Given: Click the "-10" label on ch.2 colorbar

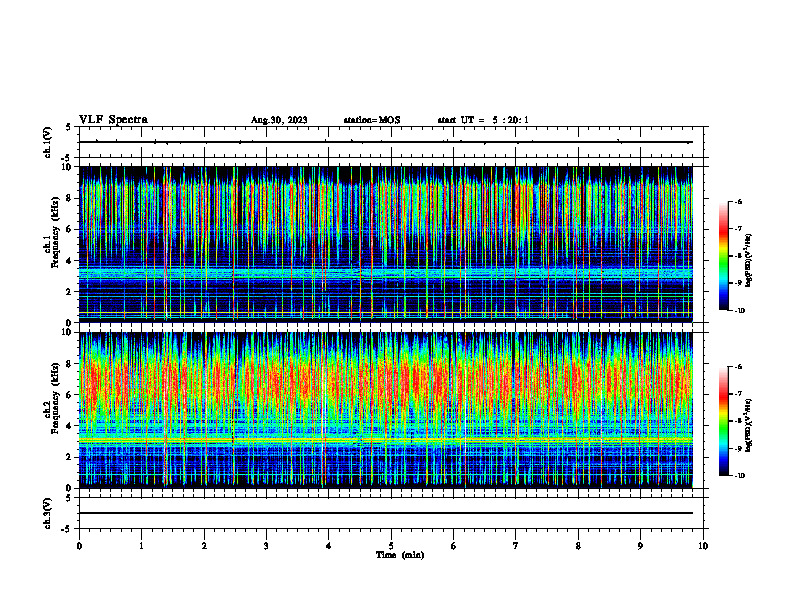Looking at the screenshot, I should click(739, 476).
